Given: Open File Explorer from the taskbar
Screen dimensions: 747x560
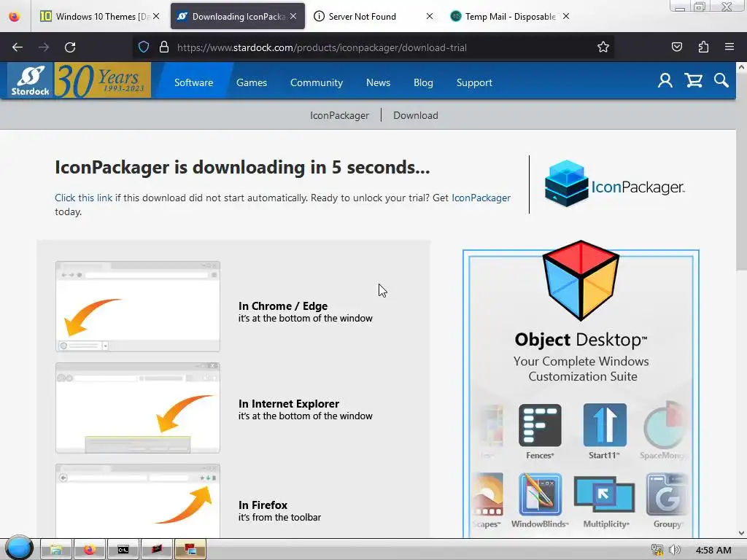Looking at the screenshot, I should pyautogui.click(x=55, y=550).
